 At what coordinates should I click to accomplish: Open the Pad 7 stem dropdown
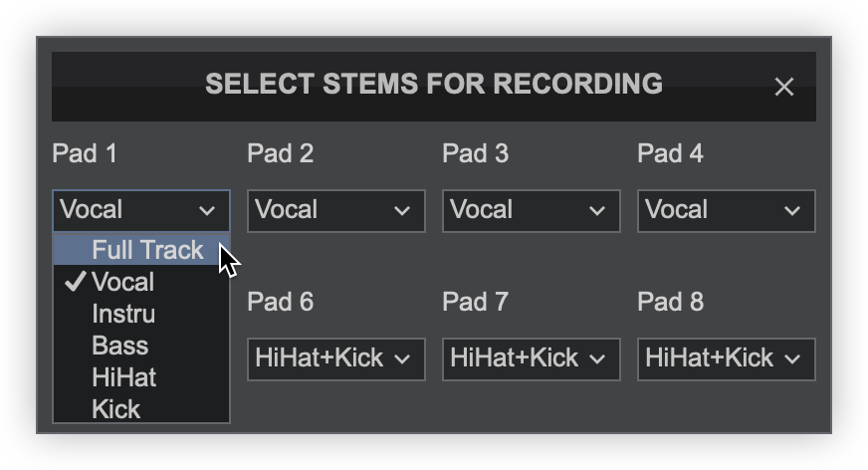(x=532, y=358)
